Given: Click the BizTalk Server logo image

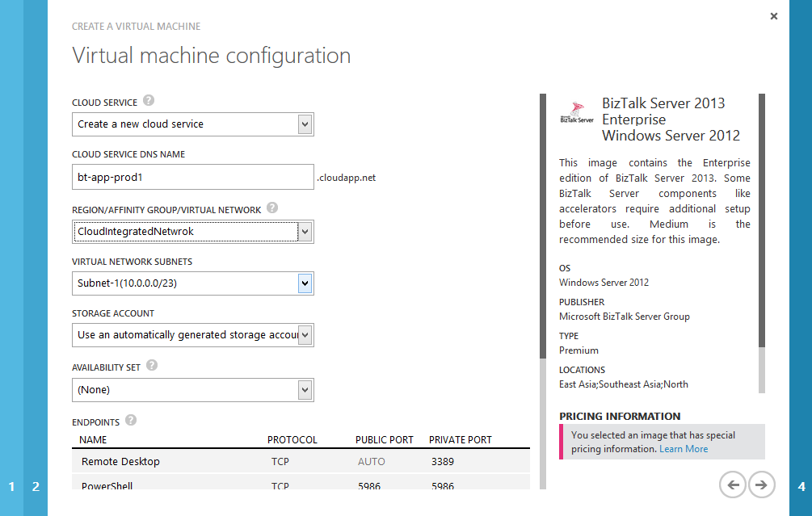Looking at the screenshot, I should (x=577, y=112).
